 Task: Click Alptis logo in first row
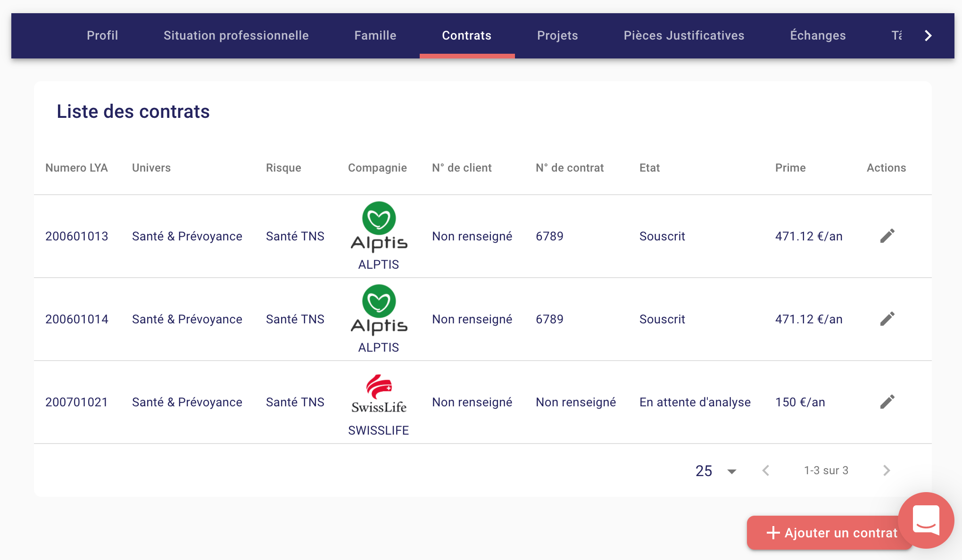(379, 226)
